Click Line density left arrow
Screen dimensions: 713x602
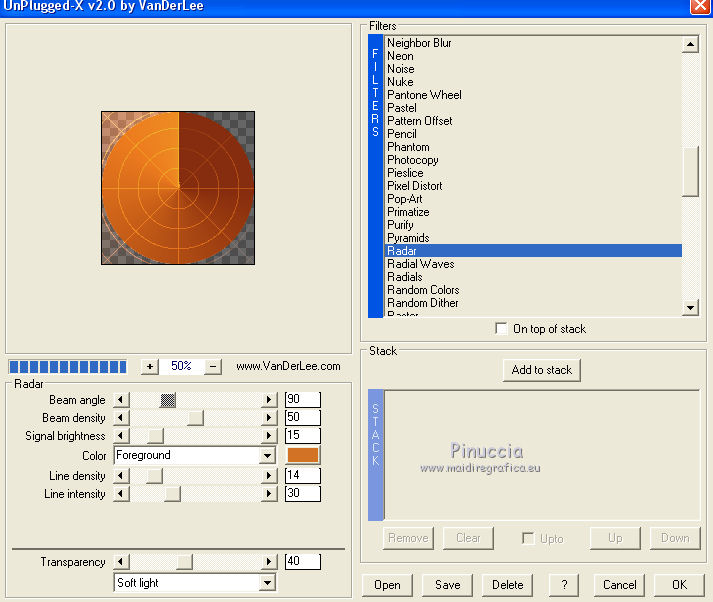click(121, 476)
